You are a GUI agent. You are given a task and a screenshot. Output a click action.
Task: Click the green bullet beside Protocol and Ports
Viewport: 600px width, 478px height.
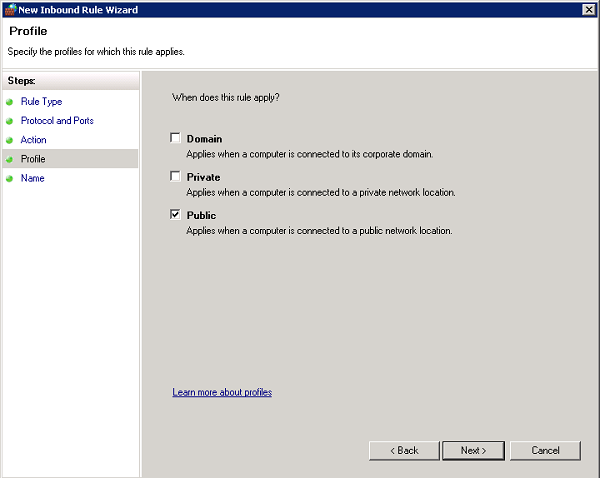(10, 121)
